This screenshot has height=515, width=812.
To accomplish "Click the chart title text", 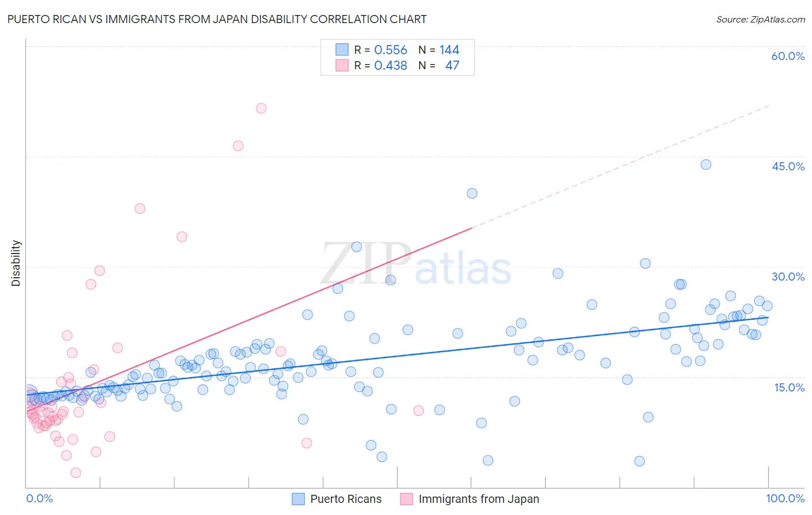I will (x=217, y=19).
